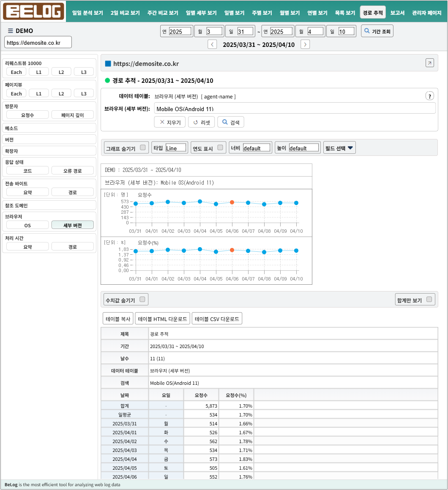Expand the 필드 선택 dropdown
The width and height of the screenshot is (448, 490).
(x=339, y=148)
